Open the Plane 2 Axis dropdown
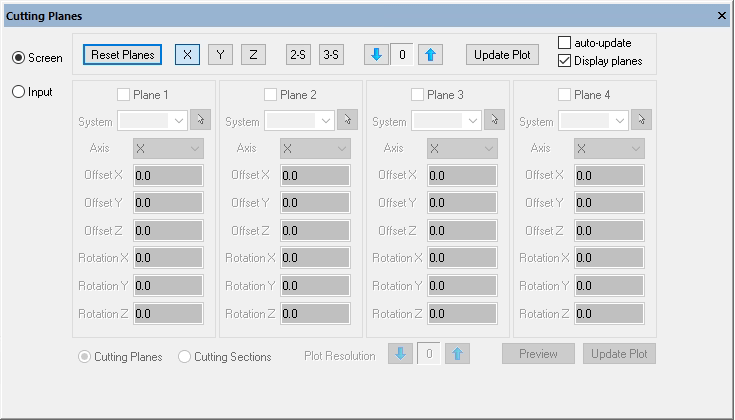Image resolution: width=735 pixels, height=420 pixels. [x=314, y=148]
